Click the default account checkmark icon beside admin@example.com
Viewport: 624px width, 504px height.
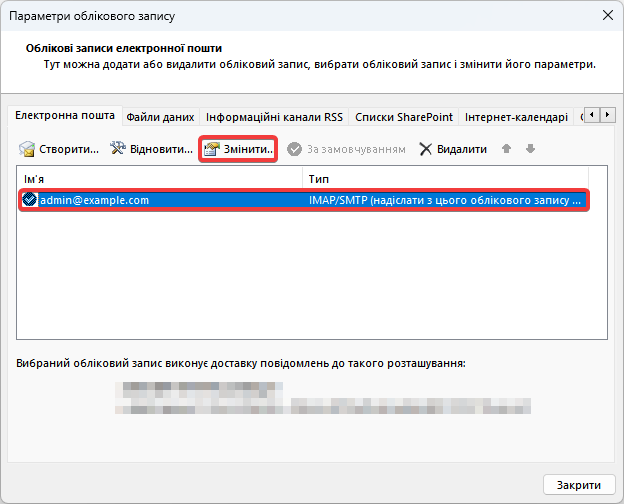pyautogui.click(x=30, y=200)
